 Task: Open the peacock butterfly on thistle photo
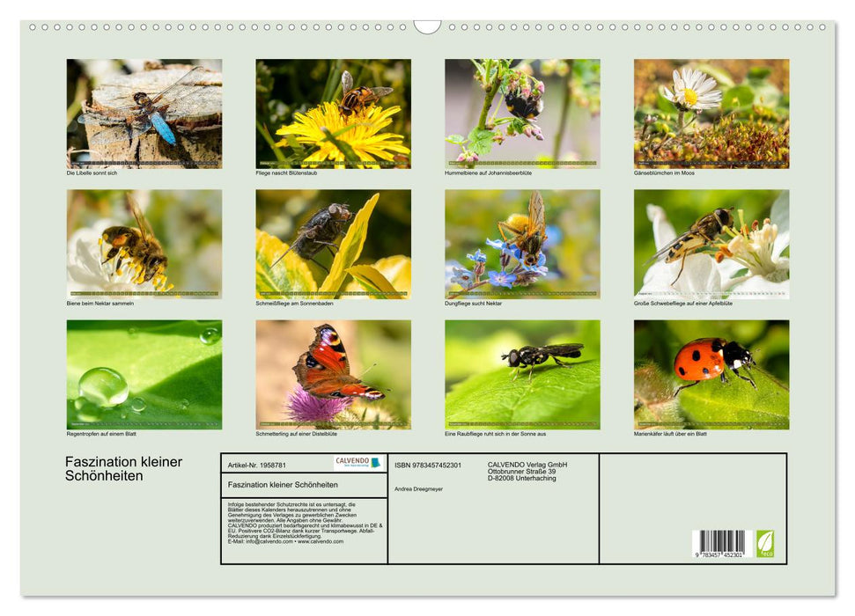tap(333, 374)
